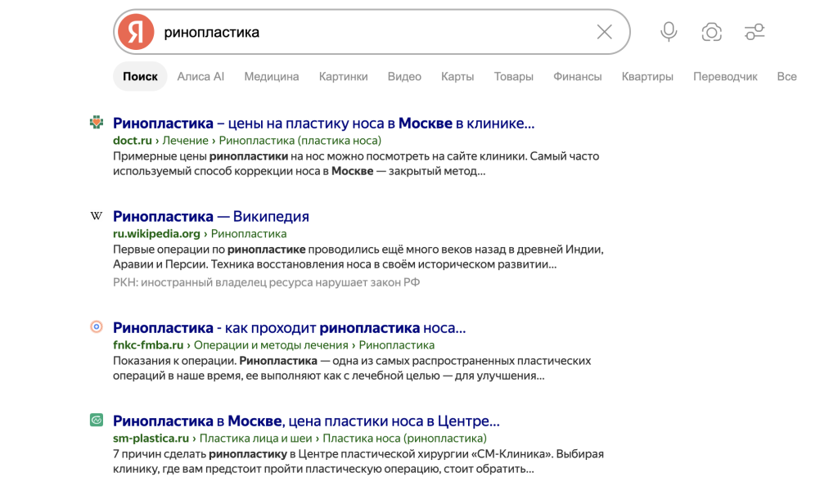838x504 pixels.
Task: Select the Видео tab
Action: coord(404,76)
